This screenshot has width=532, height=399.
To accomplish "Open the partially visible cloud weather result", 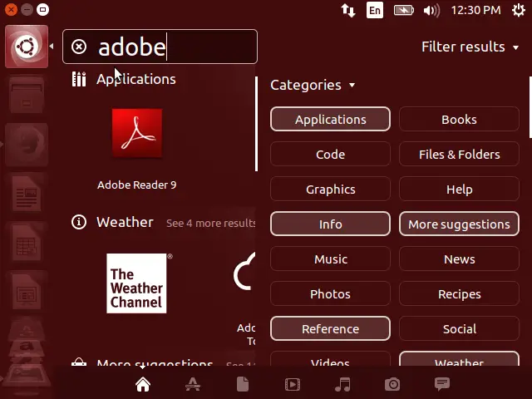I will [x=244, y=272].
